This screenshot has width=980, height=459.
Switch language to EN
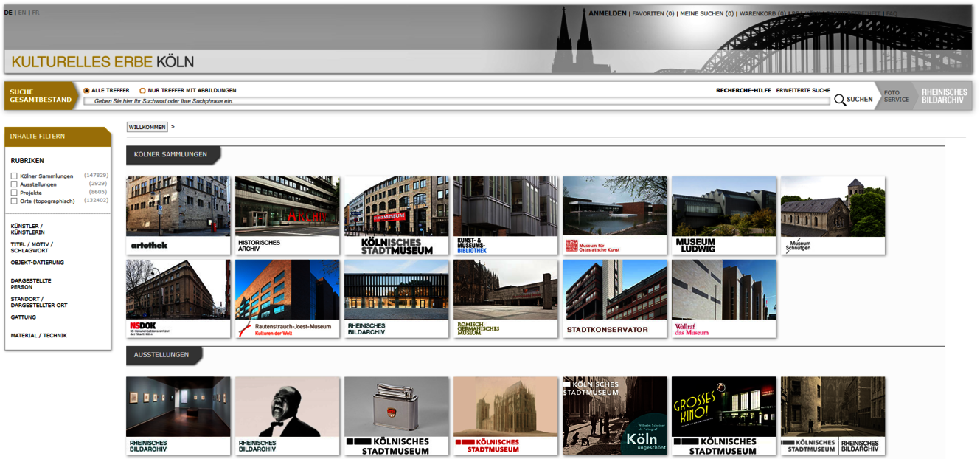click(x=22, y=13)
